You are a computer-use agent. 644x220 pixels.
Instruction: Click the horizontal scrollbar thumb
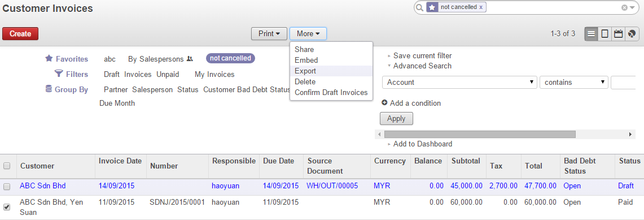480,135
